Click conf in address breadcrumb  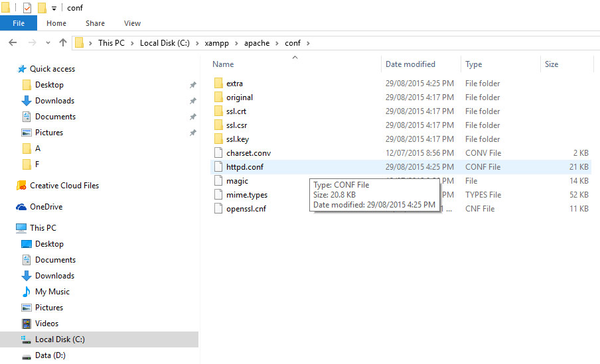(x=292, y=43)
